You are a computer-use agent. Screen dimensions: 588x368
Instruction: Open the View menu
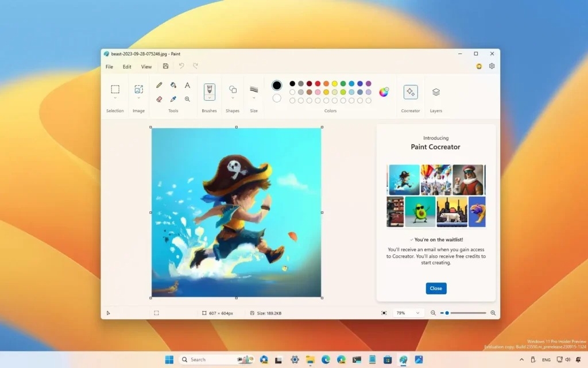click(x=146, y=67)
